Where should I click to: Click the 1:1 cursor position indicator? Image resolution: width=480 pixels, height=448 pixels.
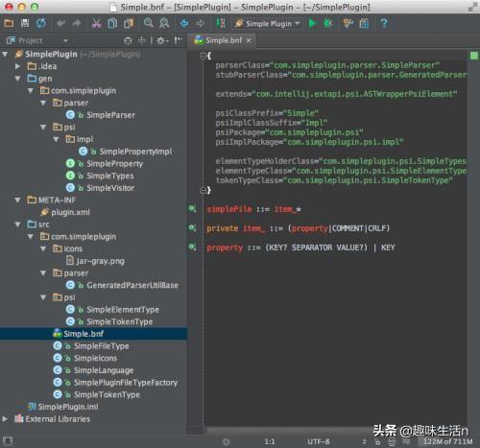(270, 441)
